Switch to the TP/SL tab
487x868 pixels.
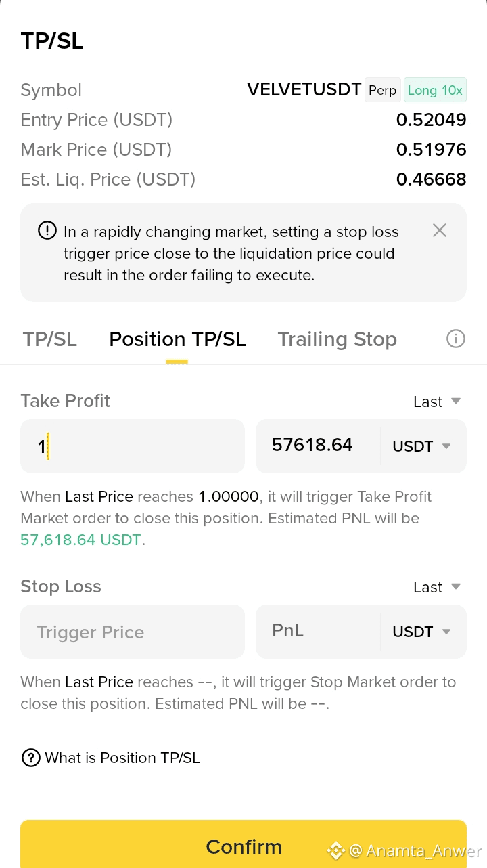coord(50,339)
